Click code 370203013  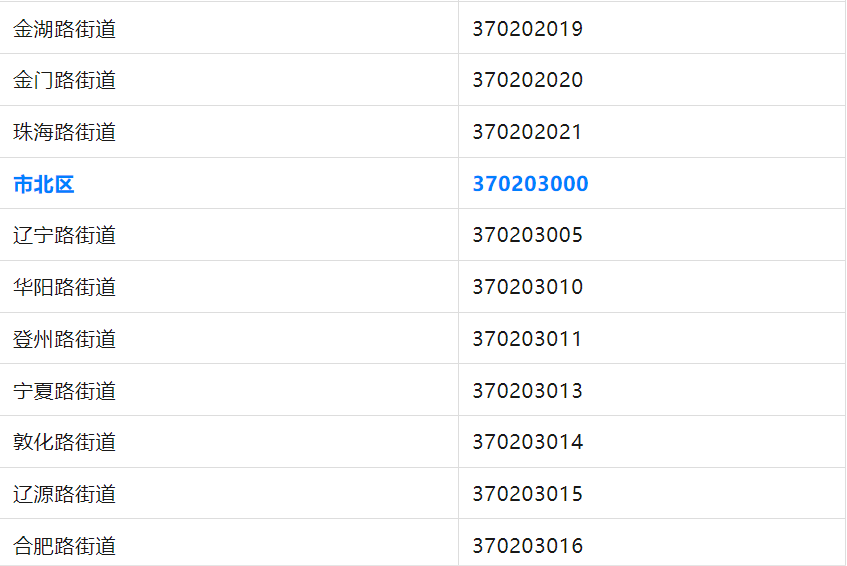(527, 390)
